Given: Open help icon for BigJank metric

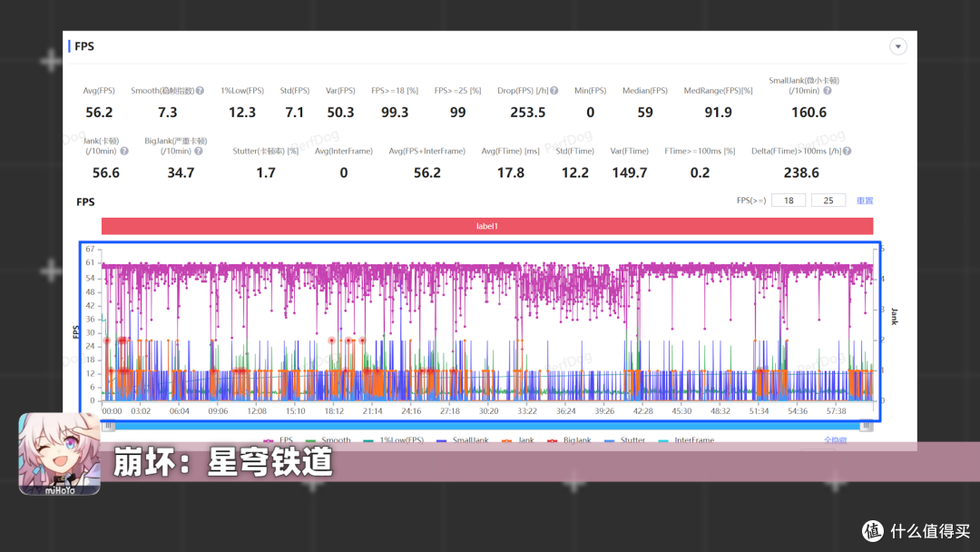Looking at the screenshot, I should tap(198, 151).
